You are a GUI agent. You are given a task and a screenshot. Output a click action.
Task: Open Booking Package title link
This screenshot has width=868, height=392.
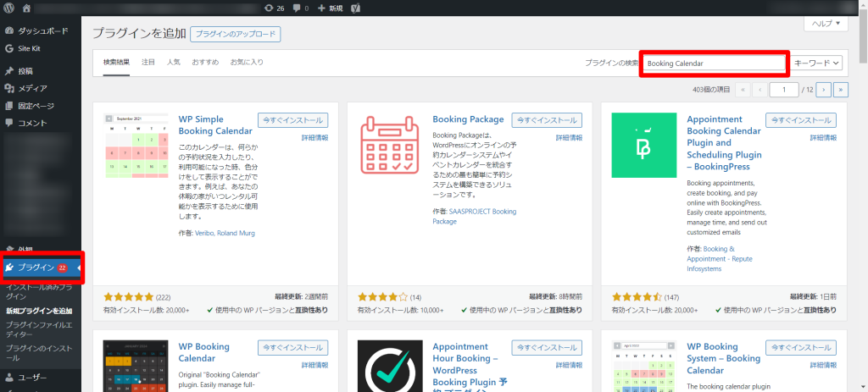468,119
